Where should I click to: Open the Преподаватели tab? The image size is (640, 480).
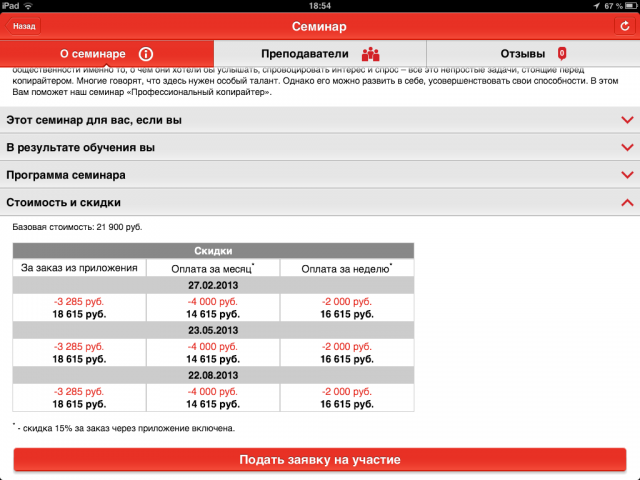pos(320,53)
